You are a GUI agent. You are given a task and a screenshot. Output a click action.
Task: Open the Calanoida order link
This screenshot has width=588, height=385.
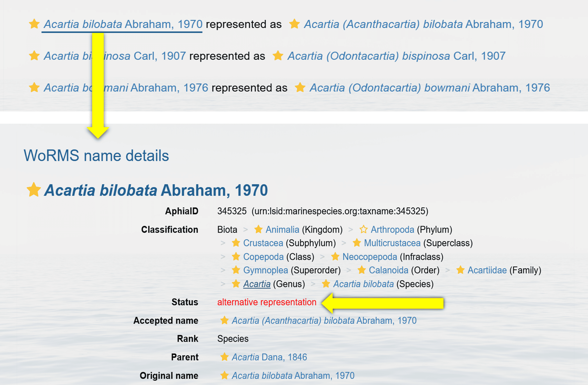point(388,270)
